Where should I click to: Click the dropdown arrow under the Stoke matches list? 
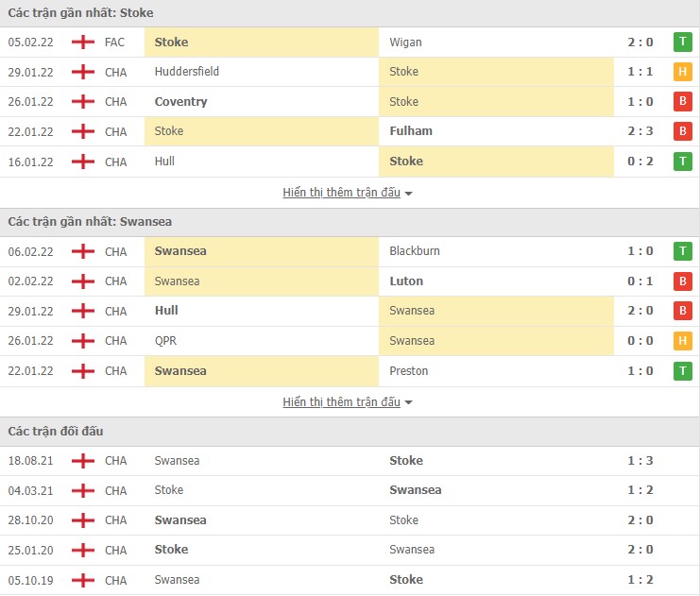click(409, 194)
